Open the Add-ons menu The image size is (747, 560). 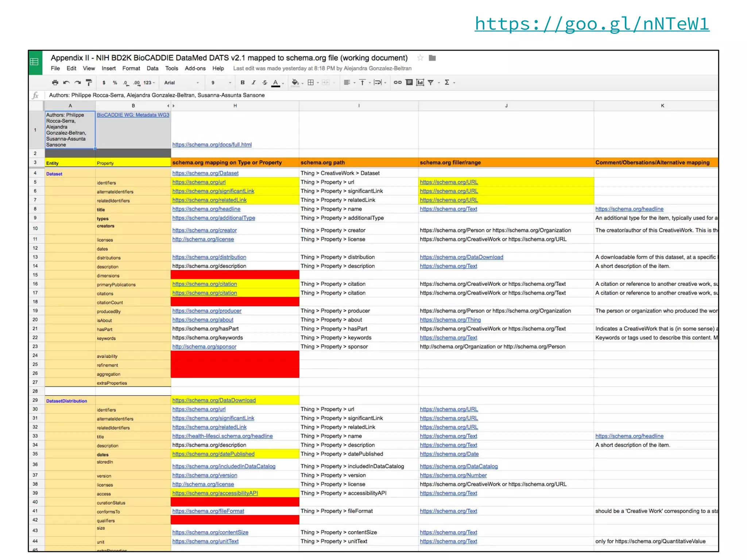[x=195, y=69]
